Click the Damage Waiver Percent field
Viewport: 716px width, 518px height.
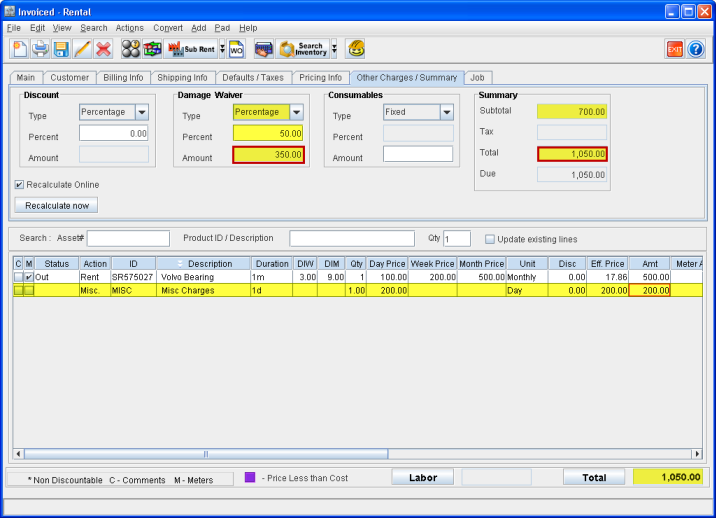(268, 133)
